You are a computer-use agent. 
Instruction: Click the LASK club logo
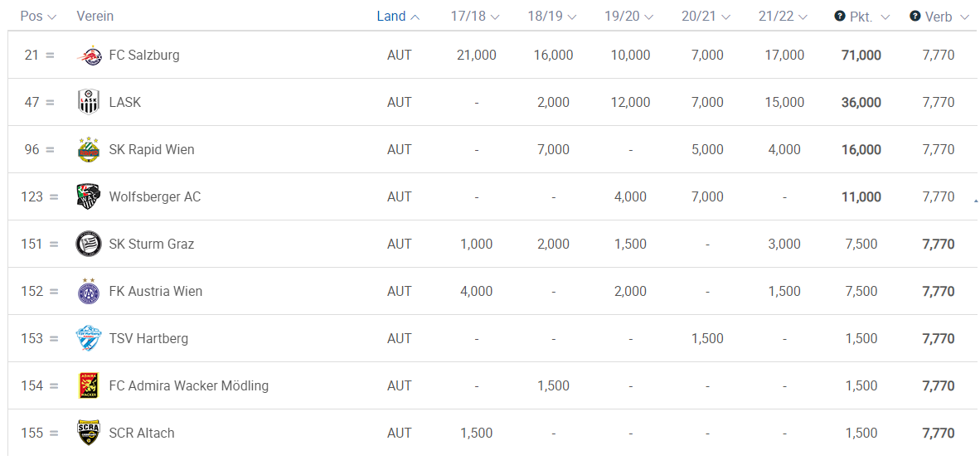tap(88, 102)
